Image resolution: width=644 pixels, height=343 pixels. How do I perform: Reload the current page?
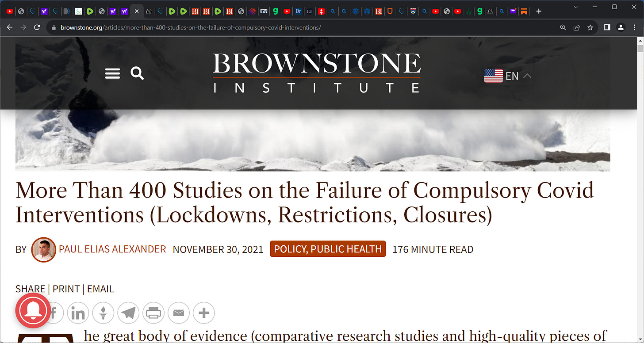[x=37, y=27]
